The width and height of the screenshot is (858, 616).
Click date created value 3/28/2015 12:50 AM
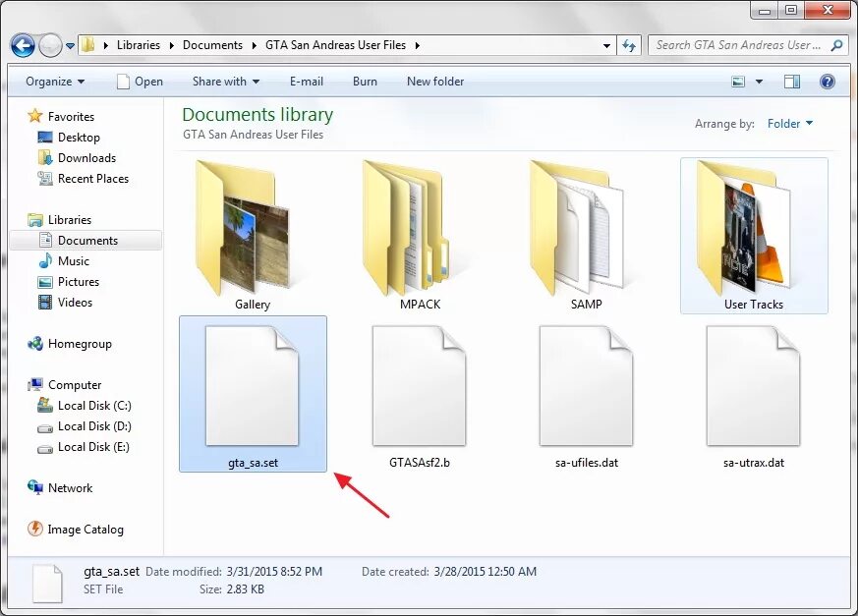coord(485,572)
